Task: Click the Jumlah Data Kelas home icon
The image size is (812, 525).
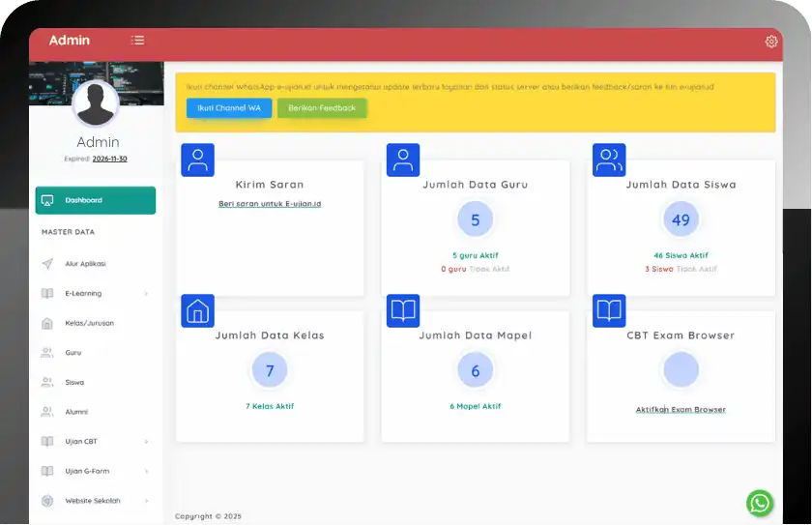Action: click(x=197, y=311)
